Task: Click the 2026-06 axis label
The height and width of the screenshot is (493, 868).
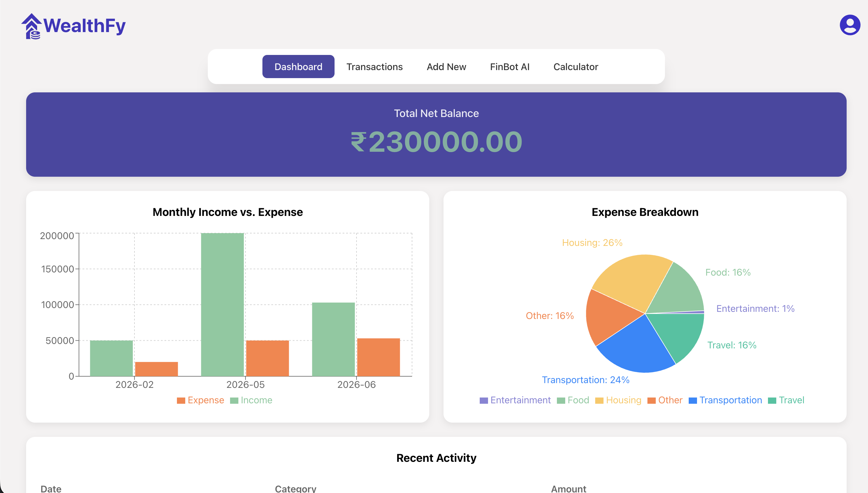Action: tap(356, 385)
